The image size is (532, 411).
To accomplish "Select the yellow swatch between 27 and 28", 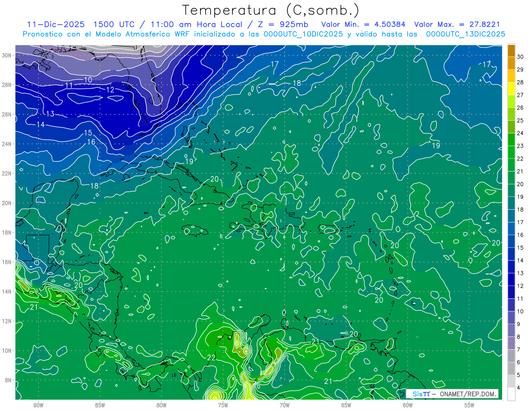I will click(x=511, y=88).
